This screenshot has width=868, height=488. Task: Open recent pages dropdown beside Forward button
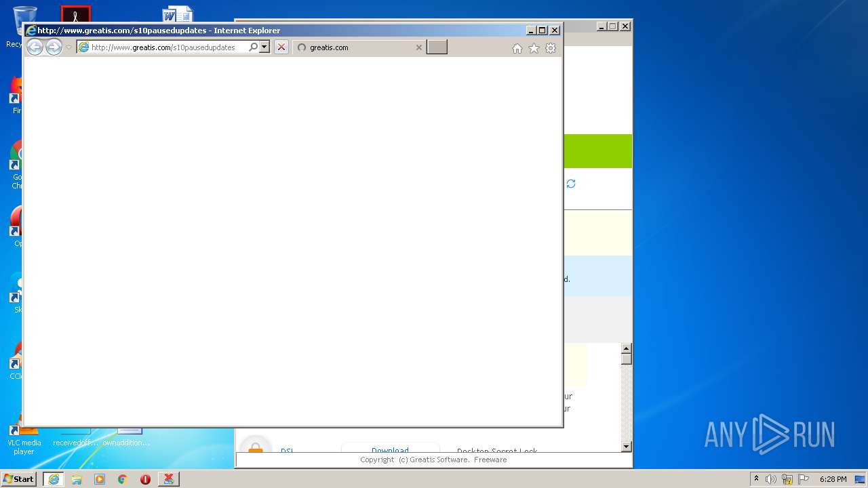[68, 47]
